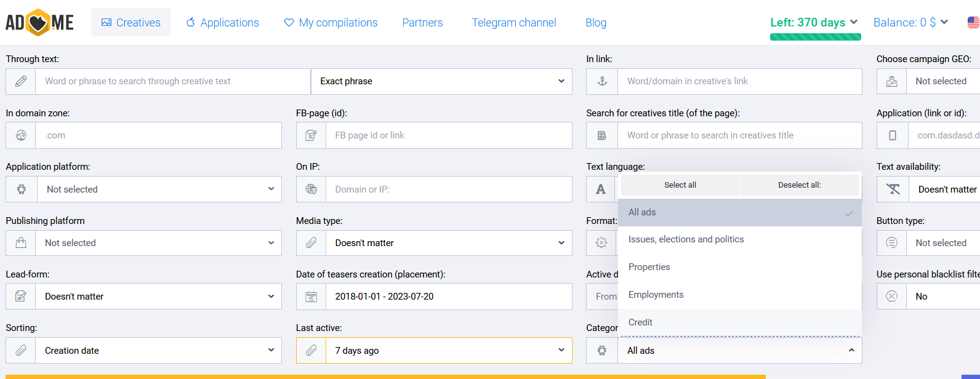
Task: Expand the Last active 7 days ago dropdown
Action: [x=449, y=351]
